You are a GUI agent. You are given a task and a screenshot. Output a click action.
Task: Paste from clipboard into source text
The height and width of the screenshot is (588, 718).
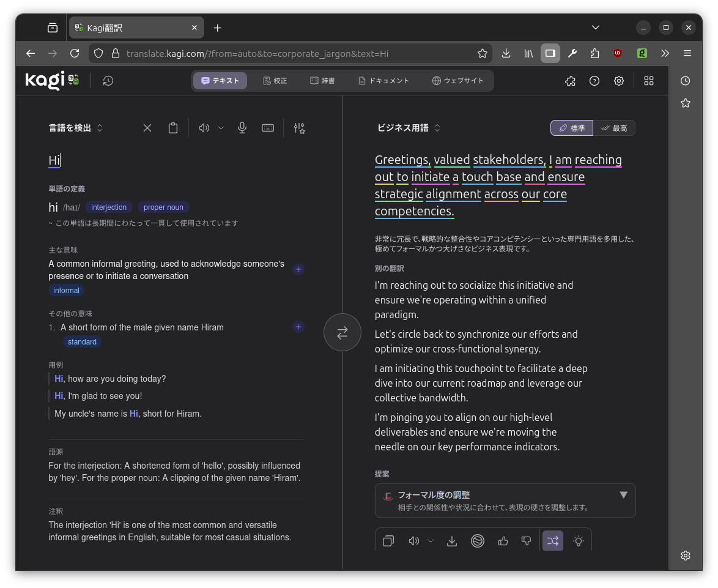point(173,128)
